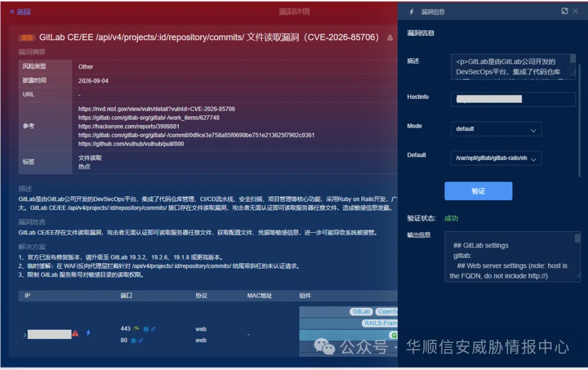The width and height of the screenshot is (588, 370).
Task: Click the output info box scrollbar
Action: pyautogui.click(x=578, y=238)
